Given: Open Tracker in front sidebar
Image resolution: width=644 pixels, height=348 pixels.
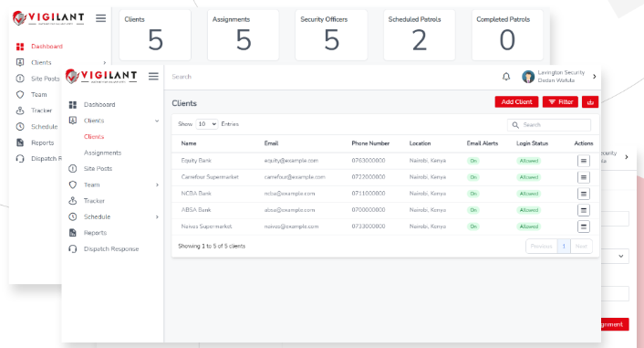Looking at the screenshot, I should (95, 201).
